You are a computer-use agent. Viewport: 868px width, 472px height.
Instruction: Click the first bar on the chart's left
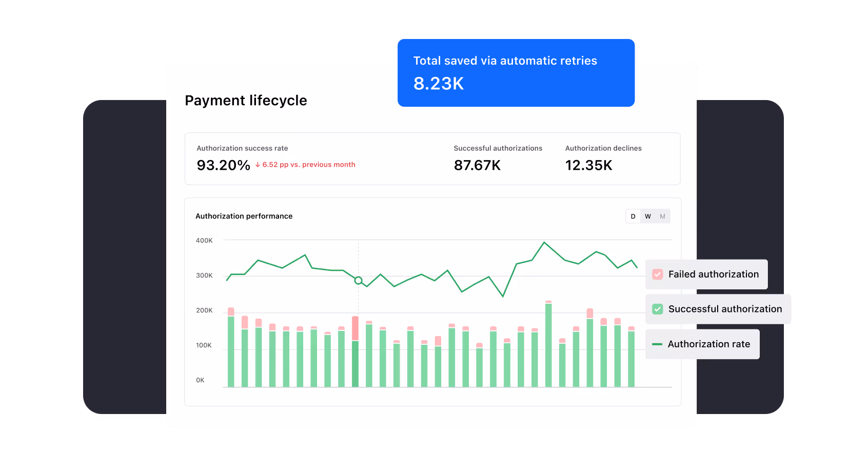pyautogui.click(x=231, y=349)
